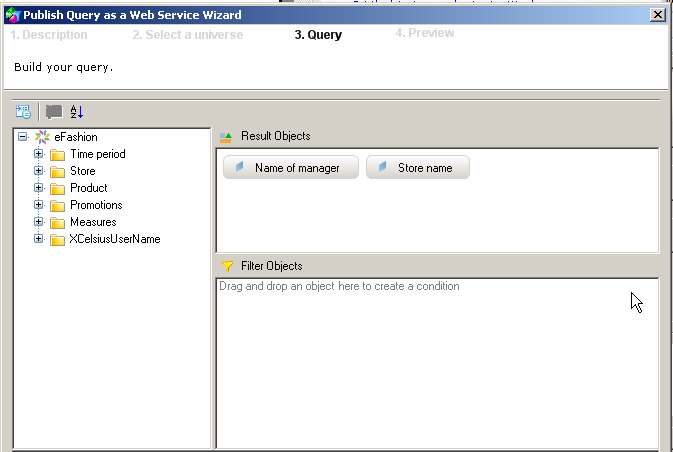Click the Result Objects panel icon
This screenshot has height=452, width=673.
tap(226, 137)
